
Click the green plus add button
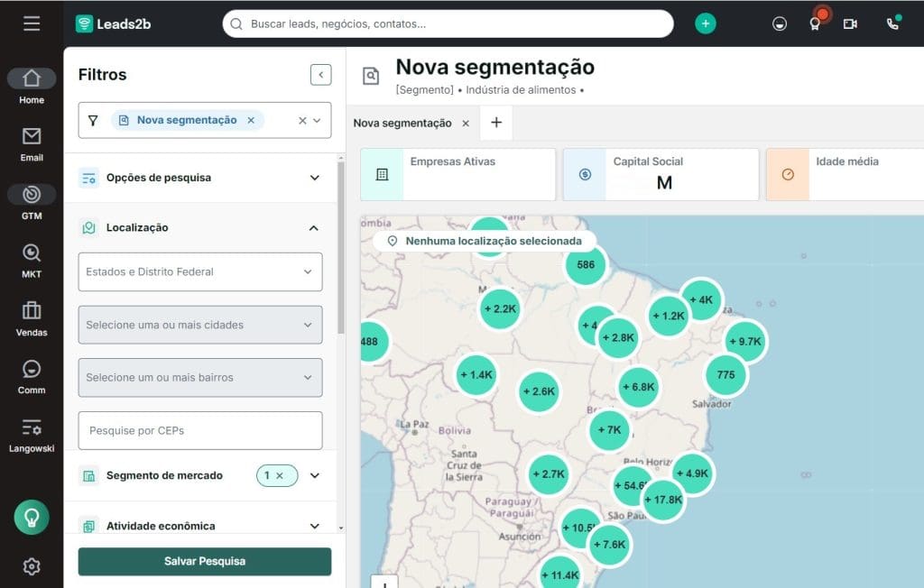pos(706,23)
